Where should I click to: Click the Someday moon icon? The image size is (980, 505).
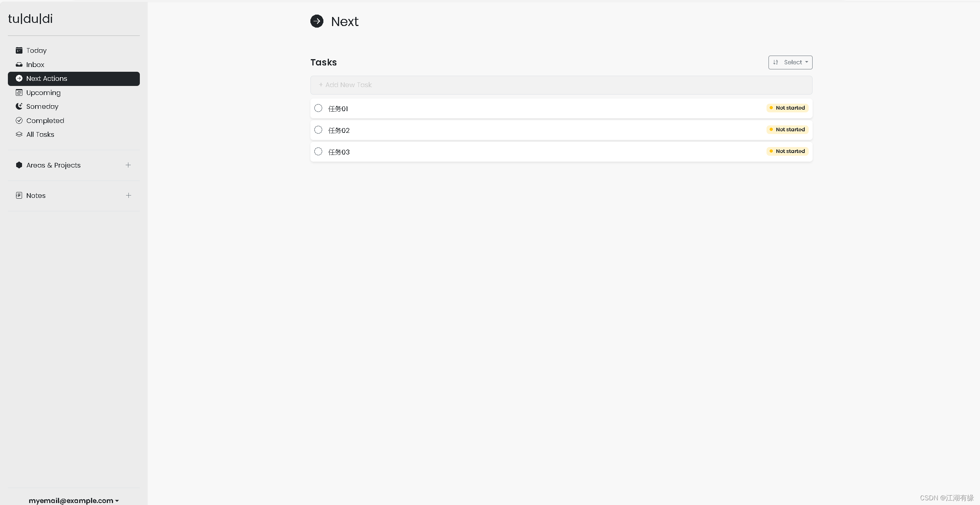pyautogui.click(x=19, y=106)
